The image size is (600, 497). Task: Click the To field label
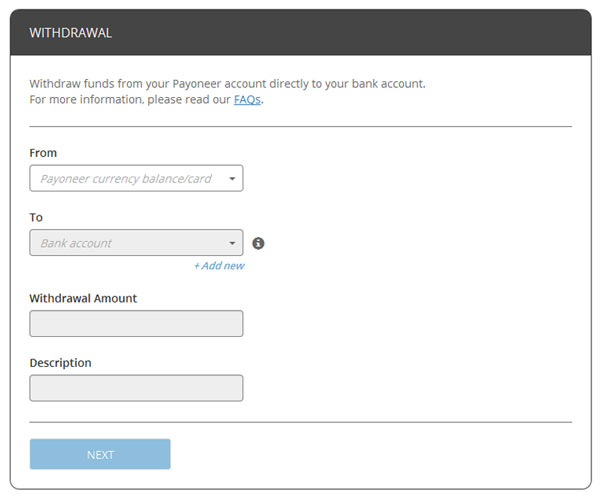(x=36, y=217)
